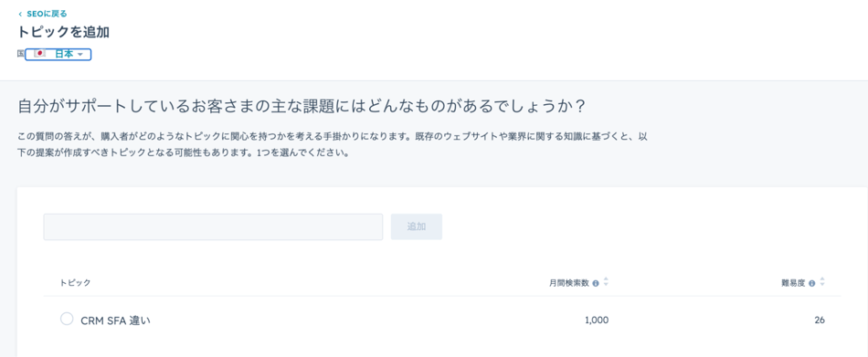
Task: Click the 1,000 monthly search value
Action: [597, 320]
